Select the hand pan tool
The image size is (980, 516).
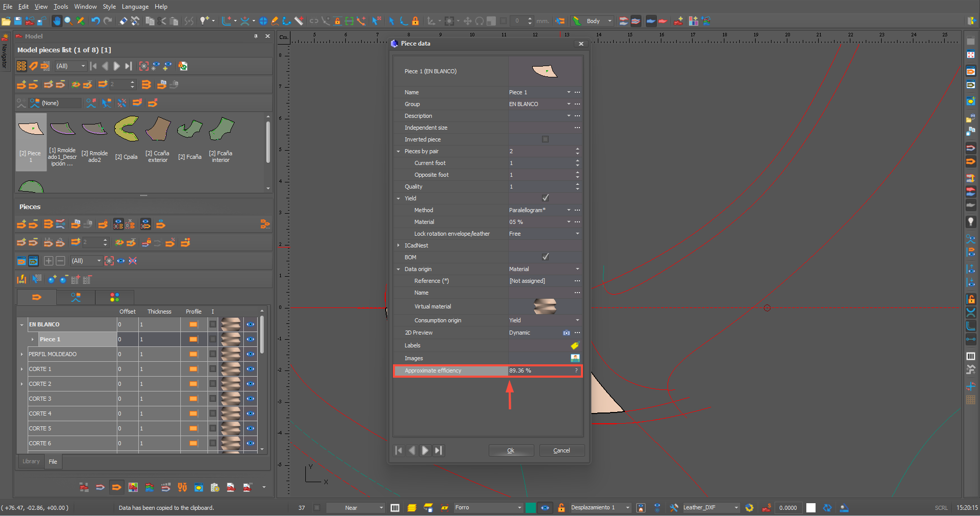tap(56, 21)
